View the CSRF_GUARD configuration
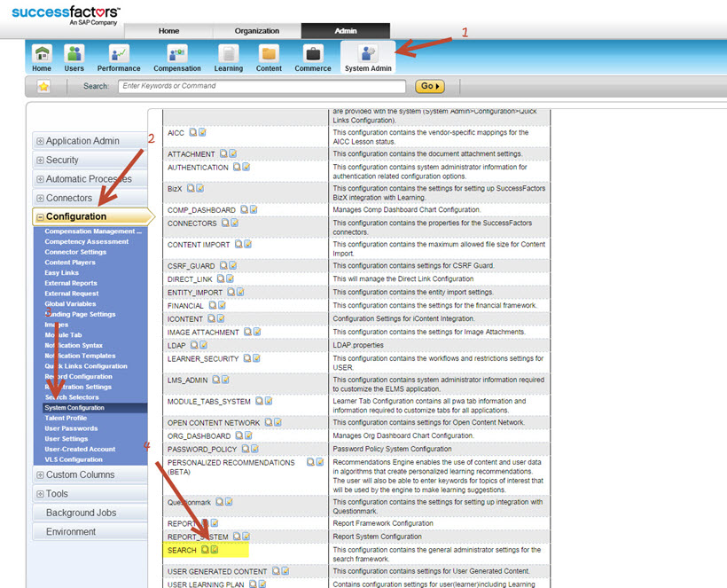The image size is (727, 588). [223, 265]
